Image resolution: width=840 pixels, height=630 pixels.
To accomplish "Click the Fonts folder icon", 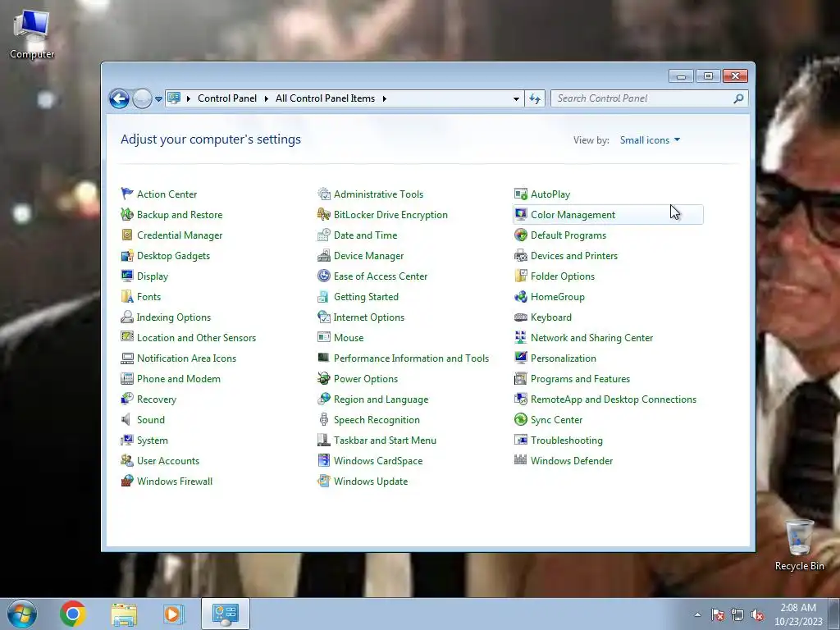I will (x=127, y=296).
